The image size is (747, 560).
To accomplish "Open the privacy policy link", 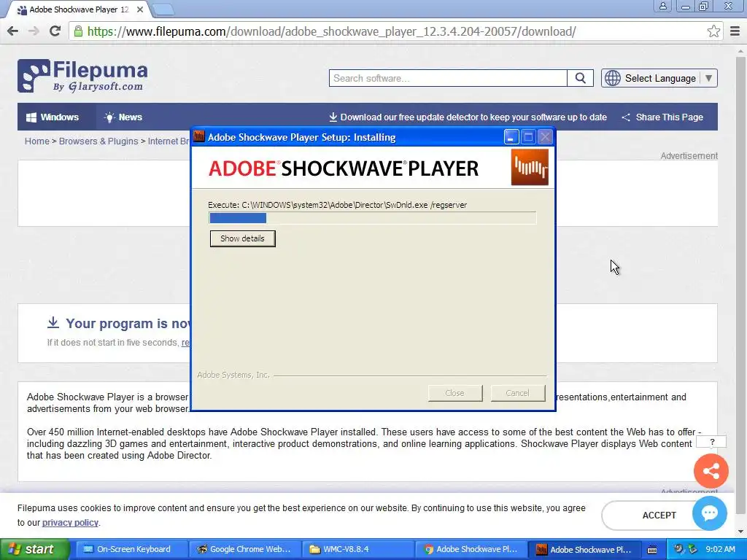I will (70, 522).
